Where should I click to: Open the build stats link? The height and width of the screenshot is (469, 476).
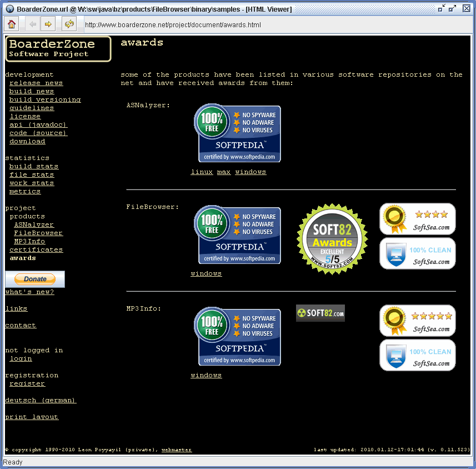click(x=34, y=166)
